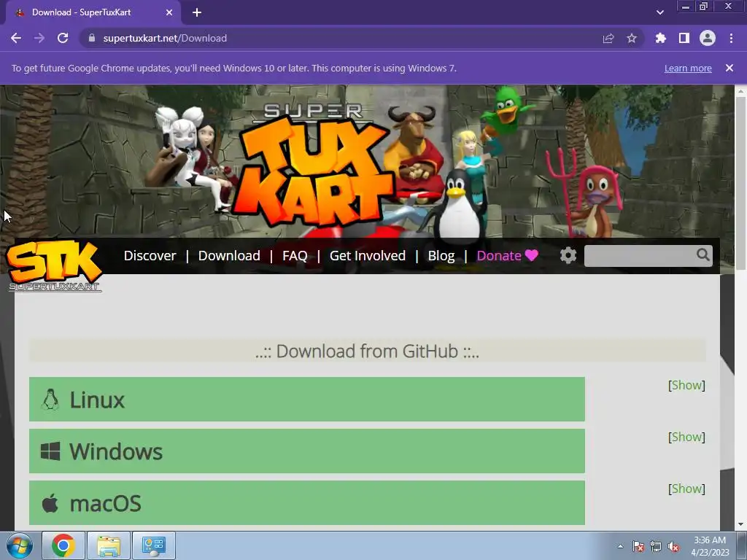Image resolution: width=747 pixels, height=560 pixels.
Task: Click the STK SuperTuxKart logo
Action: coord(54,265)
